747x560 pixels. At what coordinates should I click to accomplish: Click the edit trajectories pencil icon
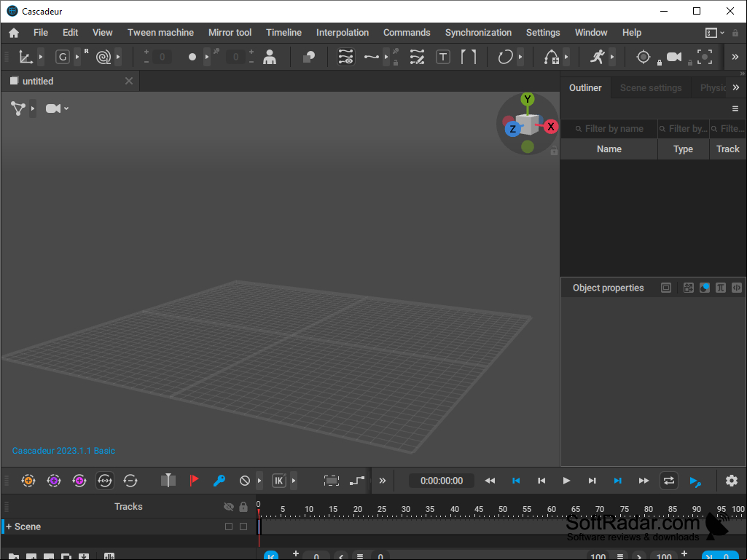click(417, 57)
